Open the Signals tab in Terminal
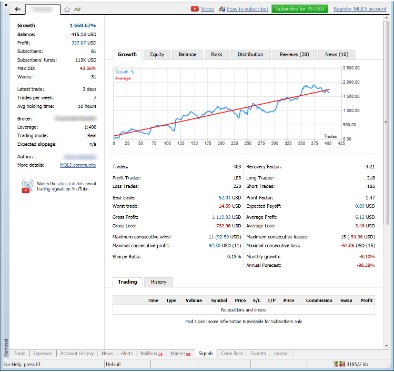The image size is (394, 372). click(x=206, y=353)
